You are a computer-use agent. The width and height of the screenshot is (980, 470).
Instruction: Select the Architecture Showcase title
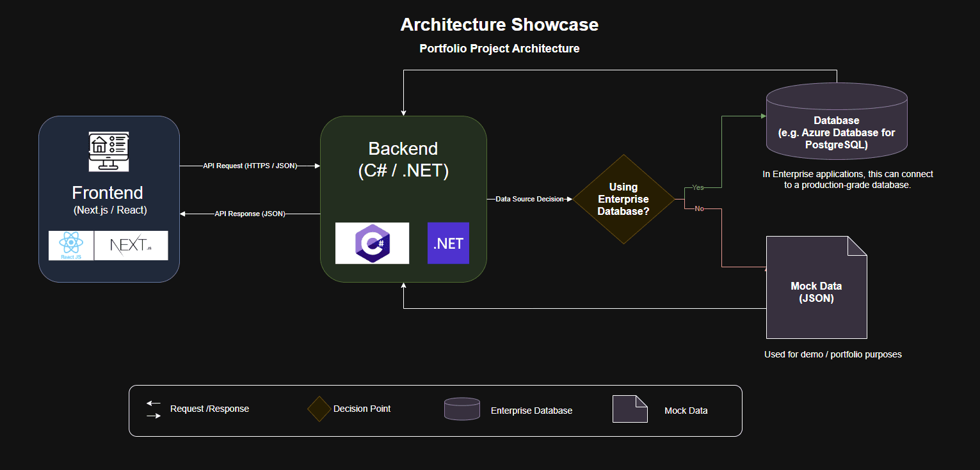499,25
